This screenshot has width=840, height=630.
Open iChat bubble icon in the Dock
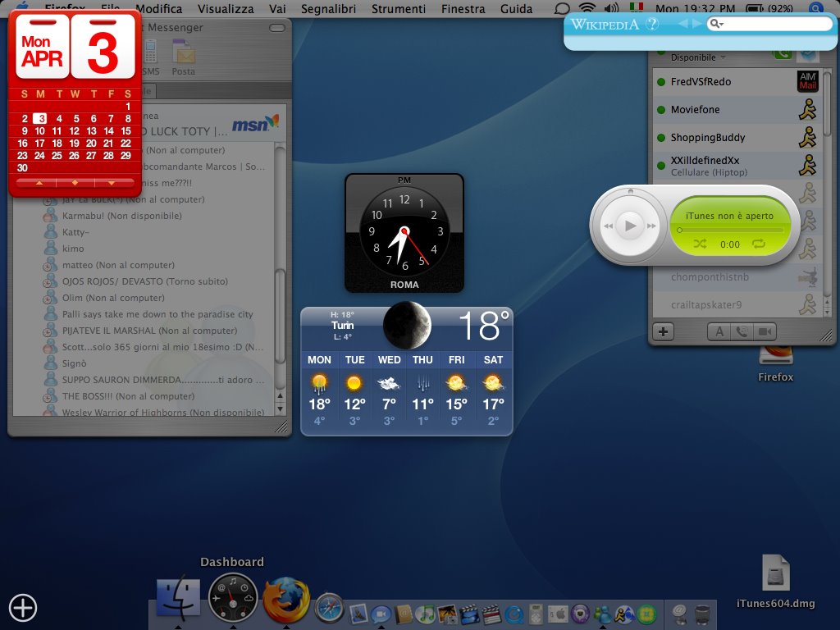[381, 614]
